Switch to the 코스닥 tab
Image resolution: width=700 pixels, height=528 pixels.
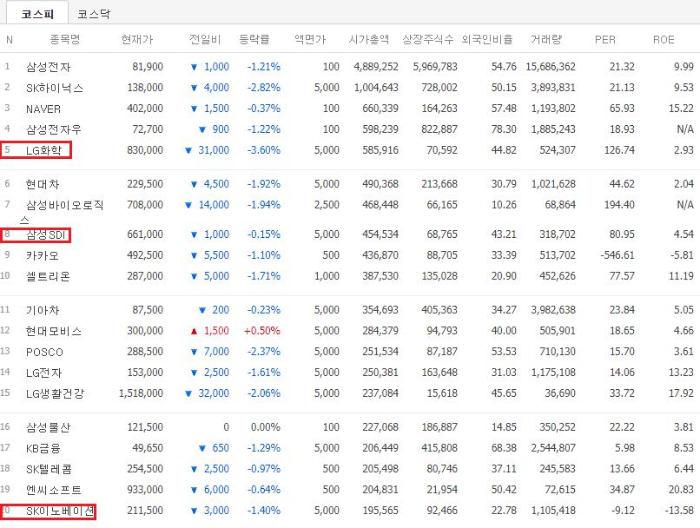click(93, 14)
